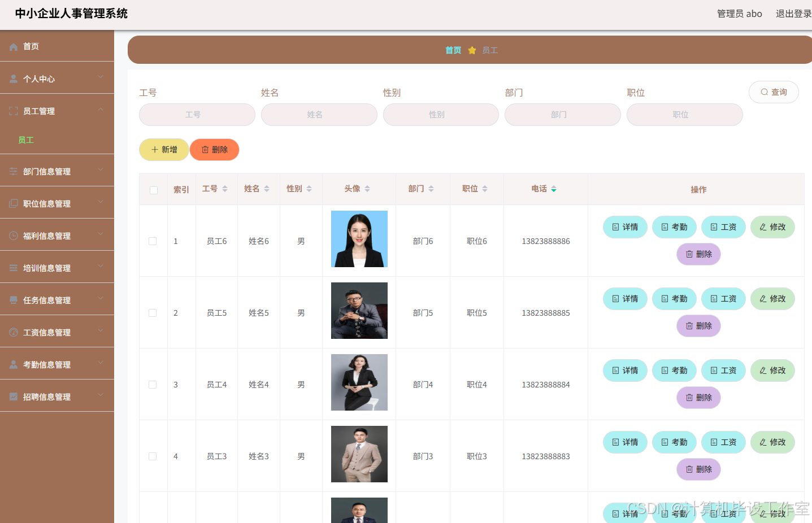Viewport: 812px width, 523px height.
Task: Expand 职位信息管理 chevron
Action: click(x=101, y=202)
